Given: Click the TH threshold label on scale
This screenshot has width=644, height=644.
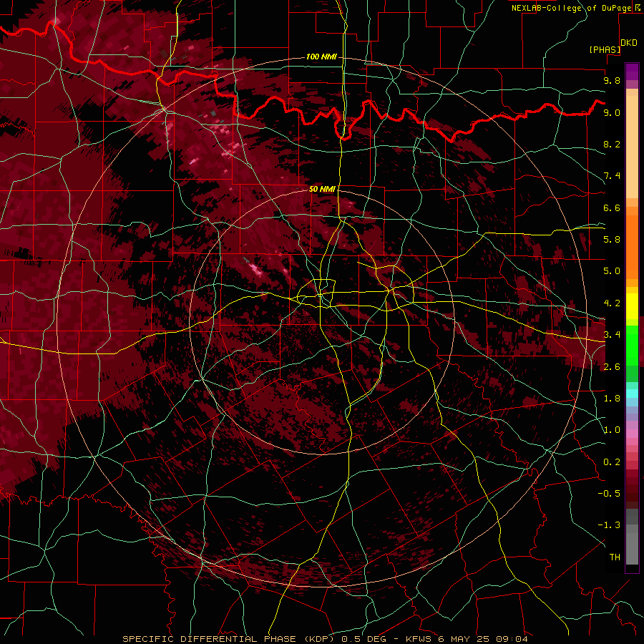Looking at the screenshot, I should tap(615, 557).
